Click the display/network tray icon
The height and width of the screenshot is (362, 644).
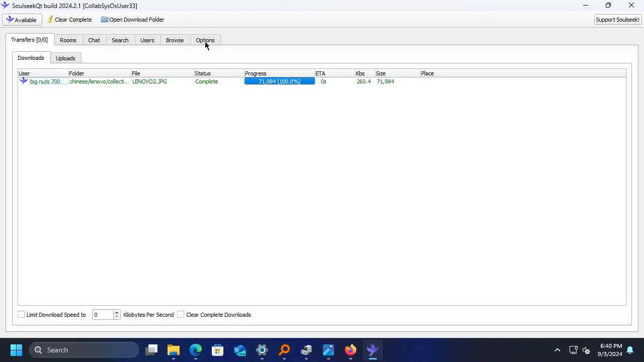coord(573,350)
